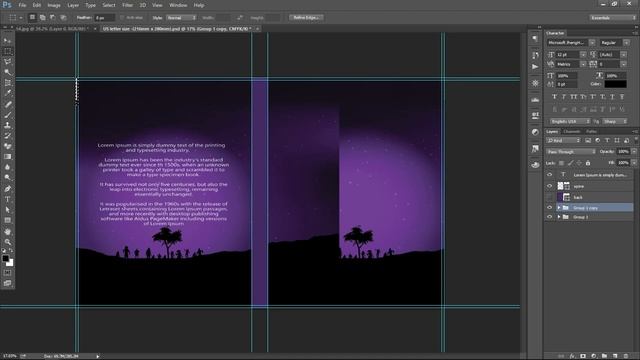Open the layer filter Kind dropdown
This screenshot has height=360, width=640.
point(563,140)
